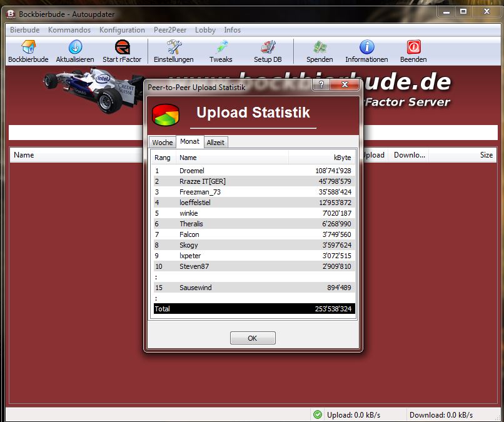This screenshot has width=504, height=422.
Task: Open the Informationen info icon
Action: pos(366,48)
